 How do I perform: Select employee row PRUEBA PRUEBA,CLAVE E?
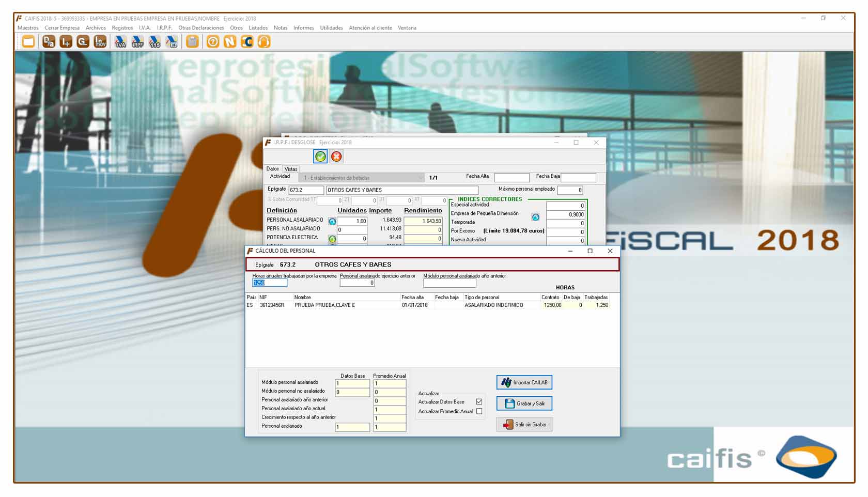[428, 305]
